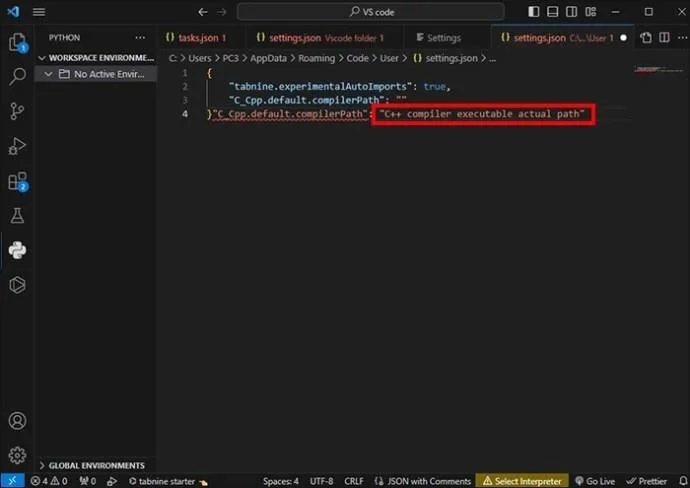Open the Extensions view icon
This screenshot has height=488, width=690.
(17, 181)
